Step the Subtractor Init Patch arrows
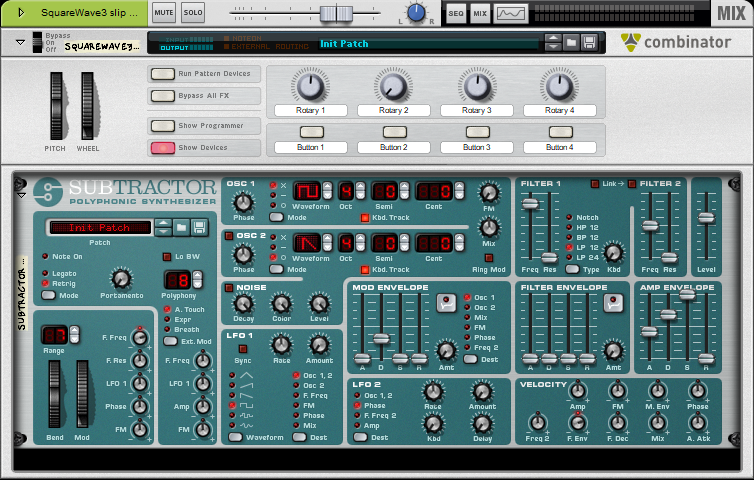 [163, 227]
